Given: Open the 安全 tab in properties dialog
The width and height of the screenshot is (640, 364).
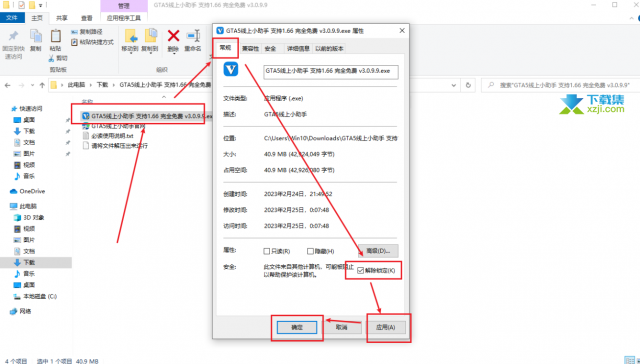Looking at the screenshot, I should [x=271, y=49].
